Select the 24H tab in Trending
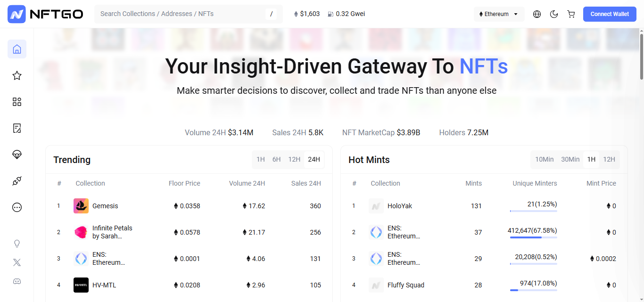 (x=314, y=160)
